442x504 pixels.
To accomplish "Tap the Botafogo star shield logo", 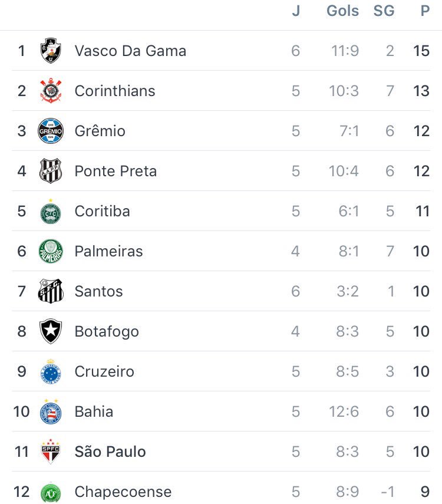I will point(51,331).
